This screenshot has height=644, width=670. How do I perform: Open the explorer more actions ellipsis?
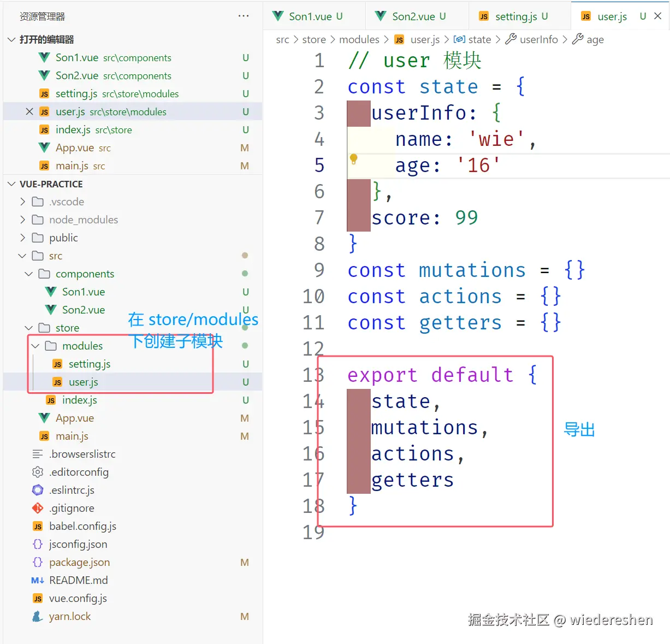pos(244,16)
